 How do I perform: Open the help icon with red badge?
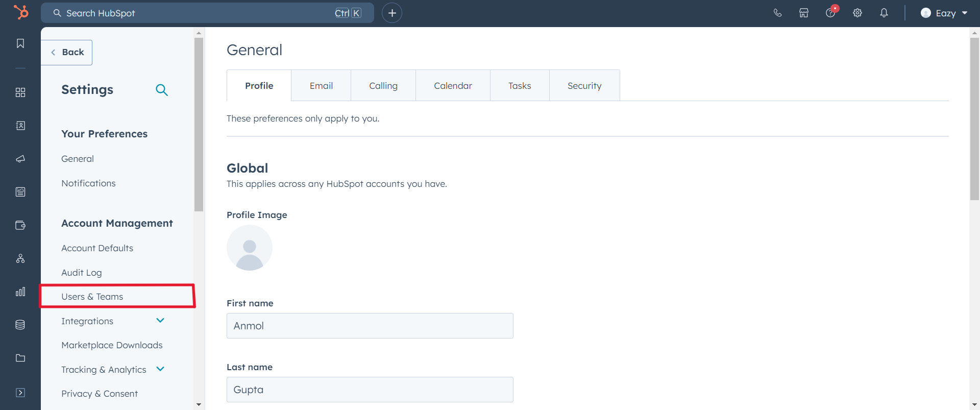[x=831, y=12]
